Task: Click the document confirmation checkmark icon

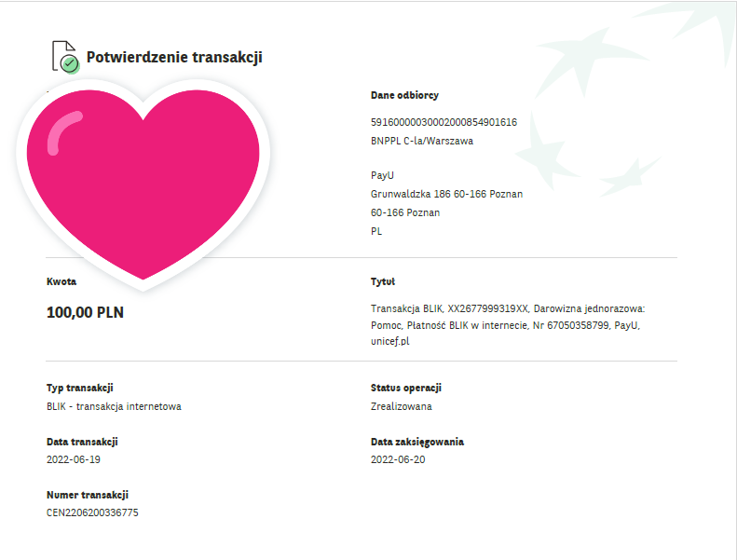Action: 65,57
